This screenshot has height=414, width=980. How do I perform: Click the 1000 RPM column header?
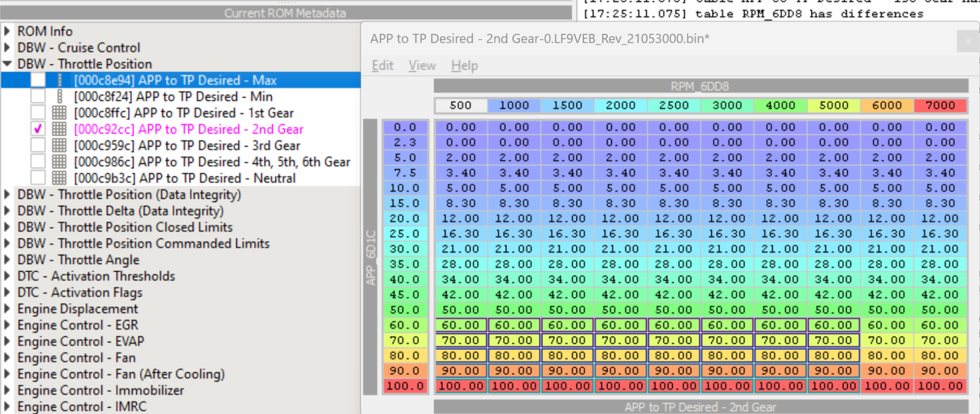(x=514, y=105)
